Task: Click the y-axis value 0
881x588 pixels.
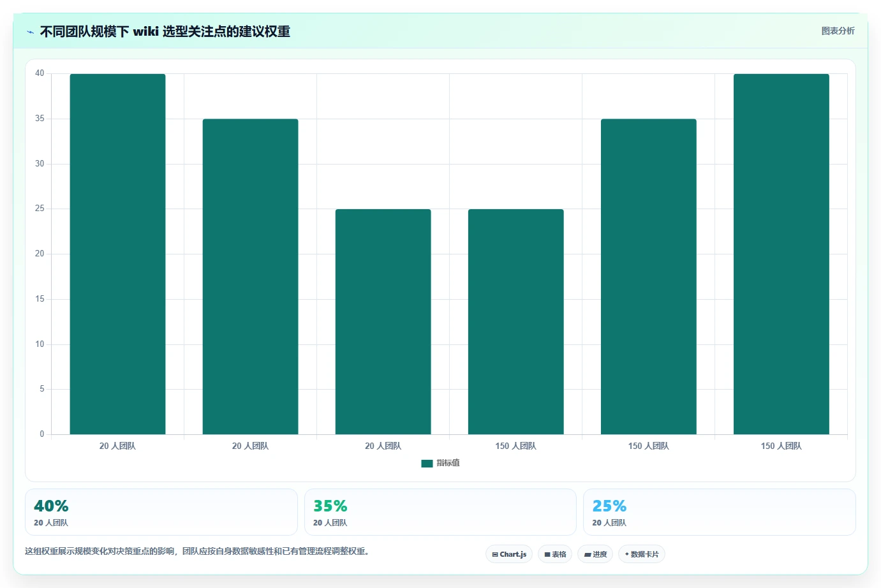Action: tap(42, 434)
